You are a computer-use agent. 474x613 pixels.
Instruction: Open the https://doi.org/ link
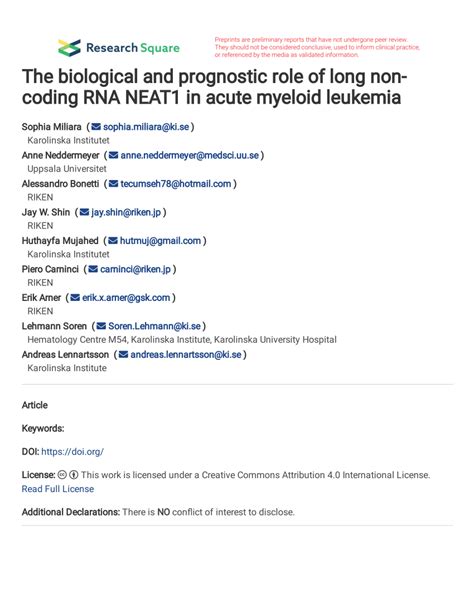72,452
